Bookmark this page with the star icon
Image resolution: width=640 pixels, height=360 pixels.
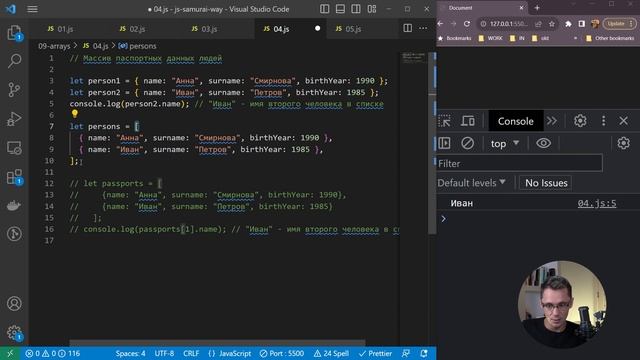(552, 24)
